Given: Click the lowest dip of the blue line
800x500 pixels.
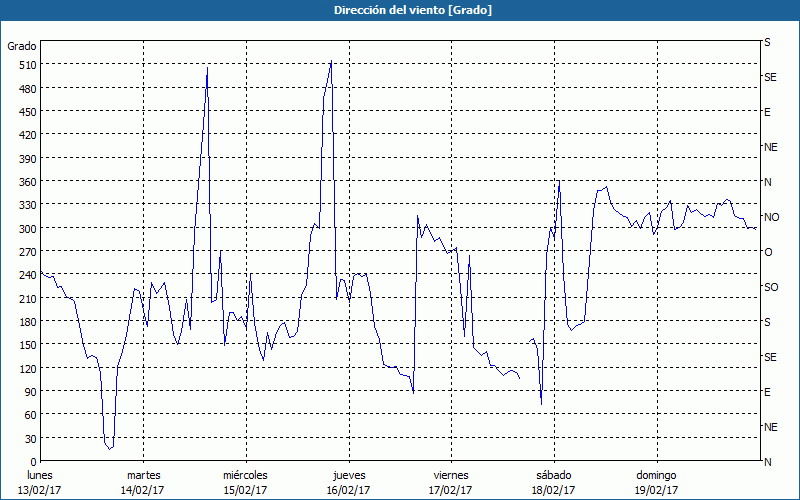Looking at the screenshot, I should click(x=110, y=449).
